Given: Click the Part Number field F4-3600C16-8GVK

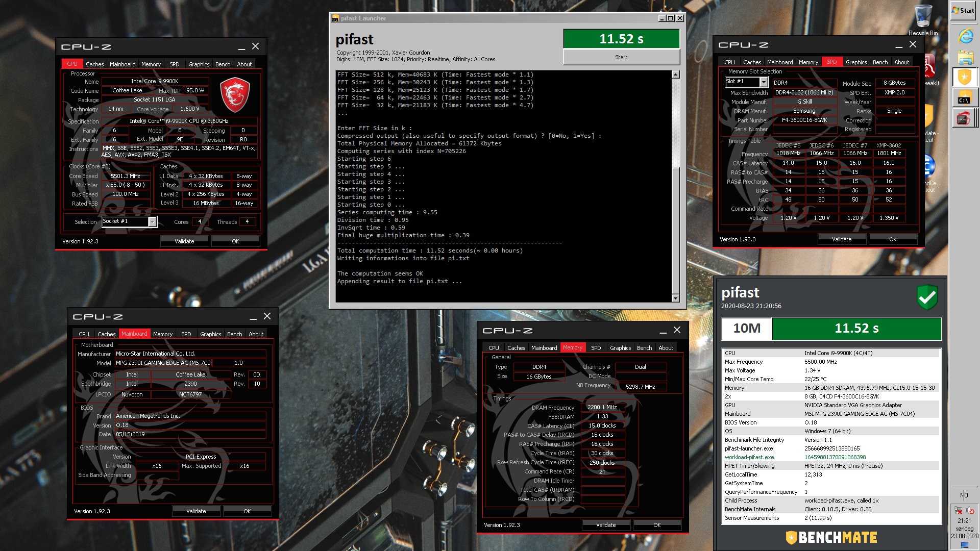Looking at the screenshot, I should 804,120.
